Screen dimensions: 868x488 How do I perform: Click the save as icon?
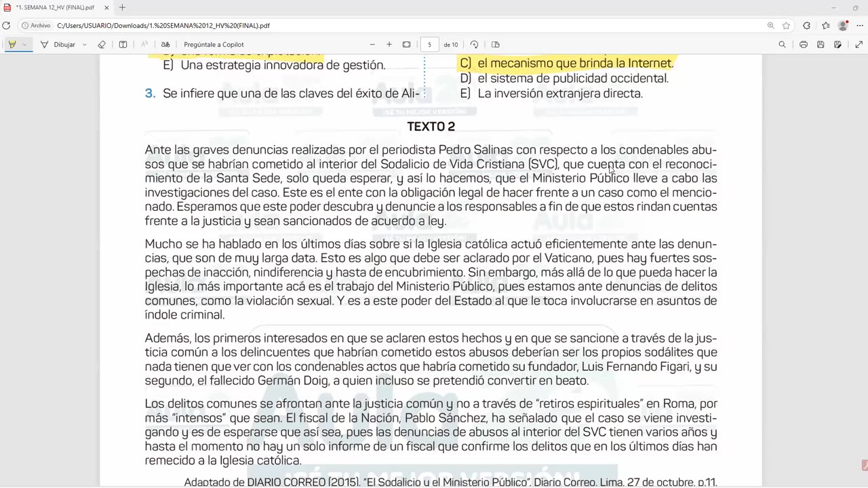(x=838, y=45)
